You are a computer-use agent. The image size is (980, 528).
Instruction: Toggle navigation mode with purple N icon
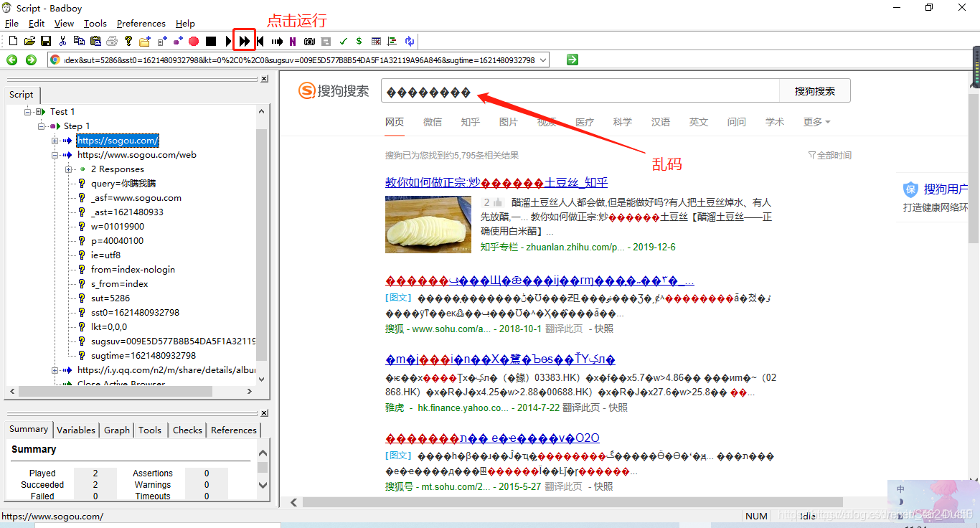[293, 42]
